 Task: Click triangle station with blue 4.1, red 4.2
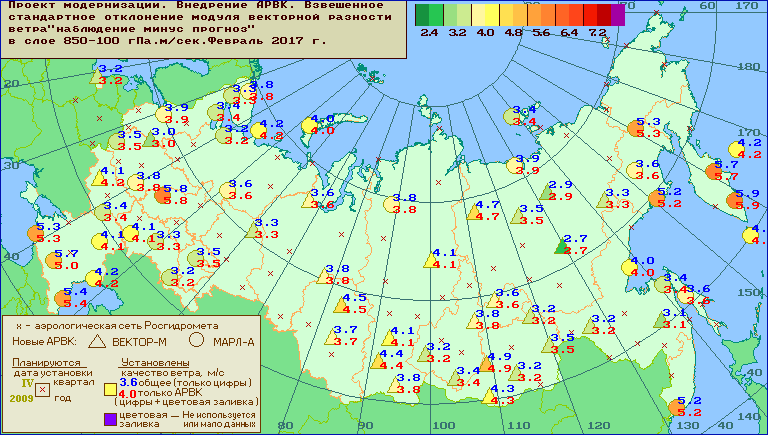click(99, 178)
